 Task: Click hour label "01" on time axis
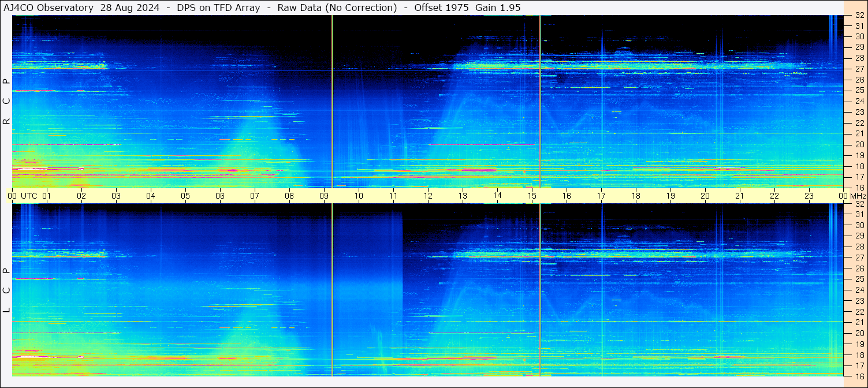(47, 196)
